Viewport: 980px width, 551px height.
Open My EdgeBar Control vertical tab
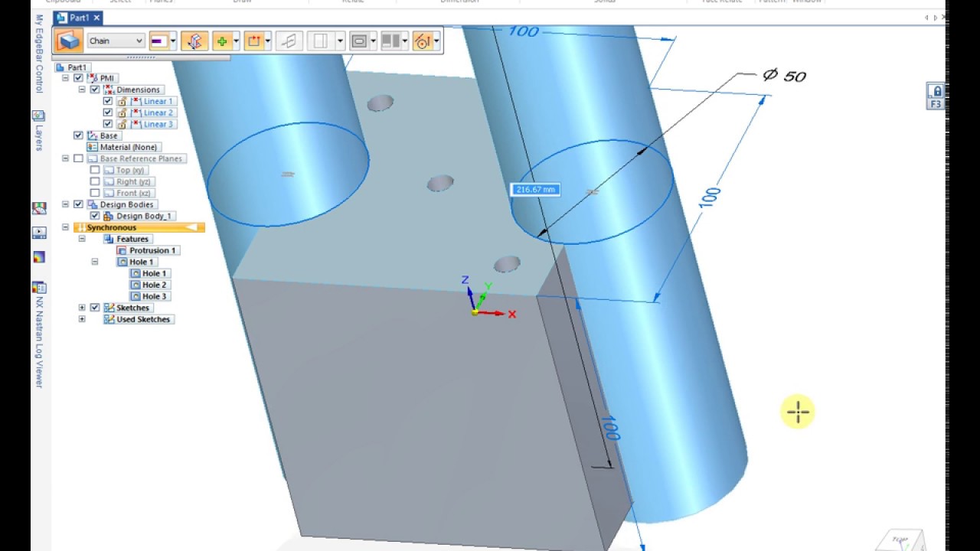[x=39, y=54]
